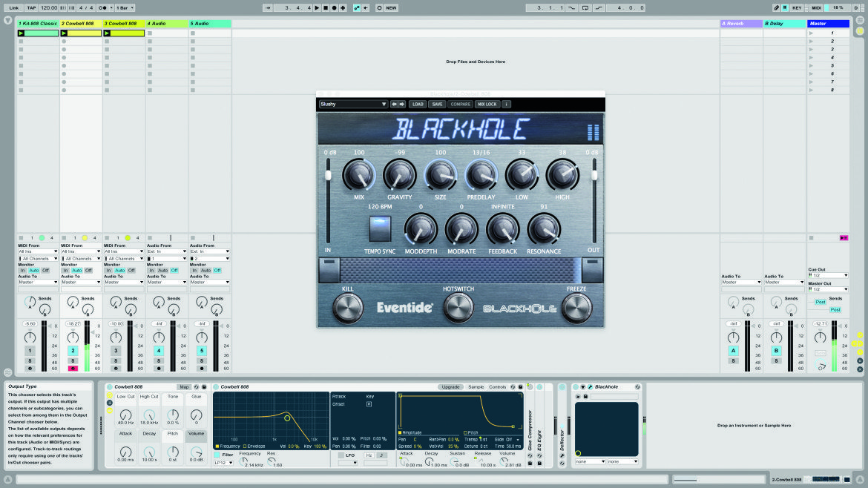
Task: Click the Blackhole ribbon strip controller
Action: point(461,271)
